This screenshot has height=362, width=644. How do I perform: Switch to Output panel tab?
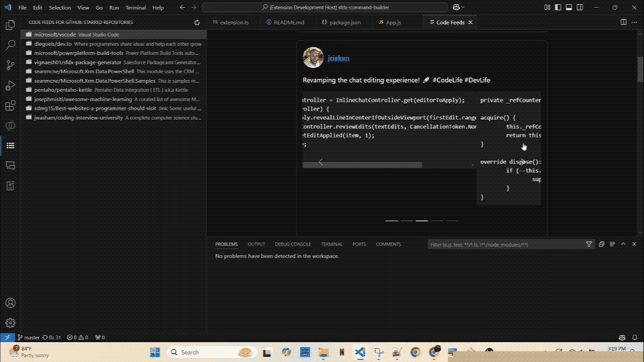pyautogui.click(x=256, y=244)
